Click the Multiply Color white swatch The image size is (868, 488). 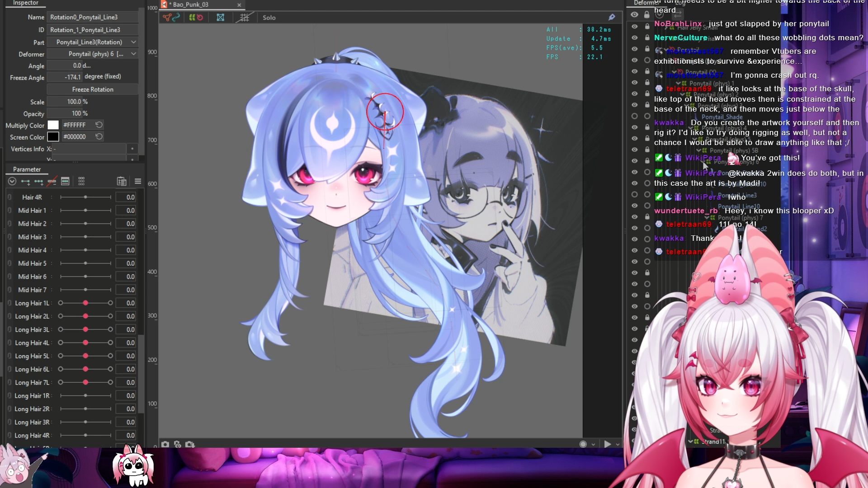click(x=53, y=125)
